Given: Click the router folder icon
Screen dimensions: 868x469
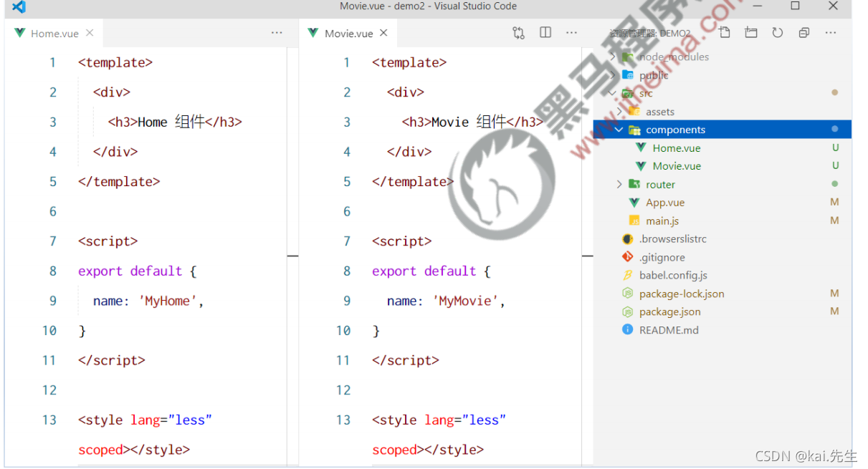Looking at the screenshot, I should [x=634, y=184].
